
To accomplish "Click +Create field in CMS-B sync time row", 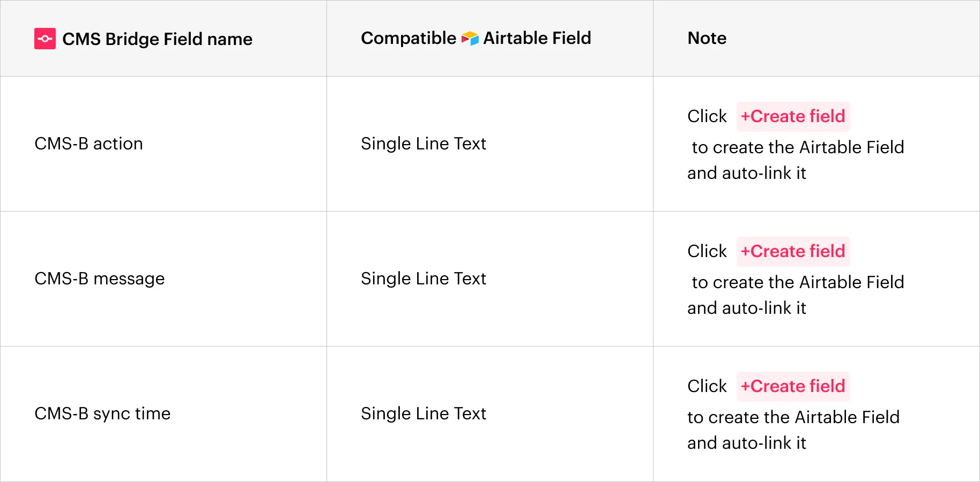I will [x=793, y=386].
